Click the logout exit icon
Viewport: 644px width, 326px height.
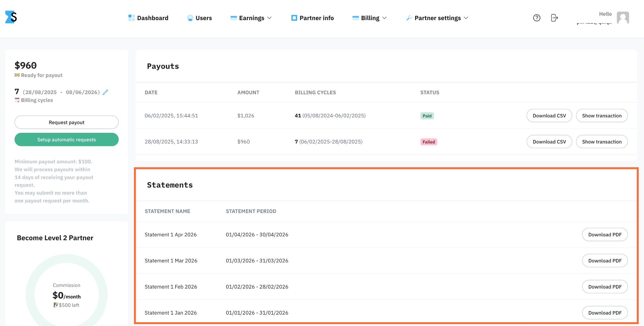tap(554, 18)
